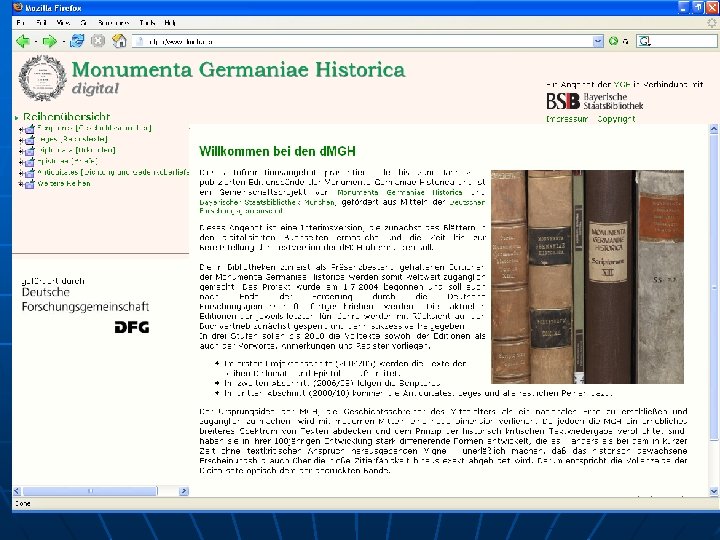This screenshot has width=720, height=540.
Task: Expand the Diplomata tree node
Action: [x=21, y=152]
